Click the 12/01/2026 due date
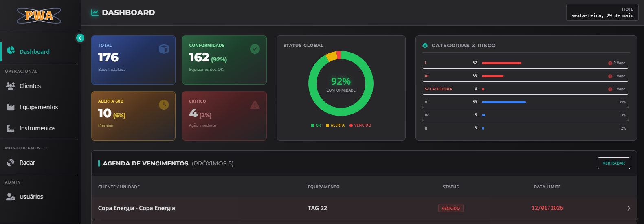Image resolution: width=644 pixels, height=224 pixels. 547,208
